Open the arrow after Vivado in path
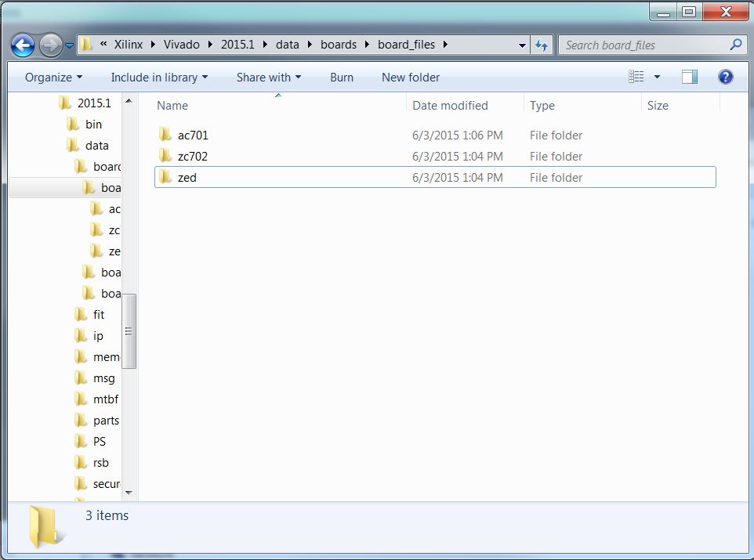This screenshot has height=560, width=754. tap(210, 45)
